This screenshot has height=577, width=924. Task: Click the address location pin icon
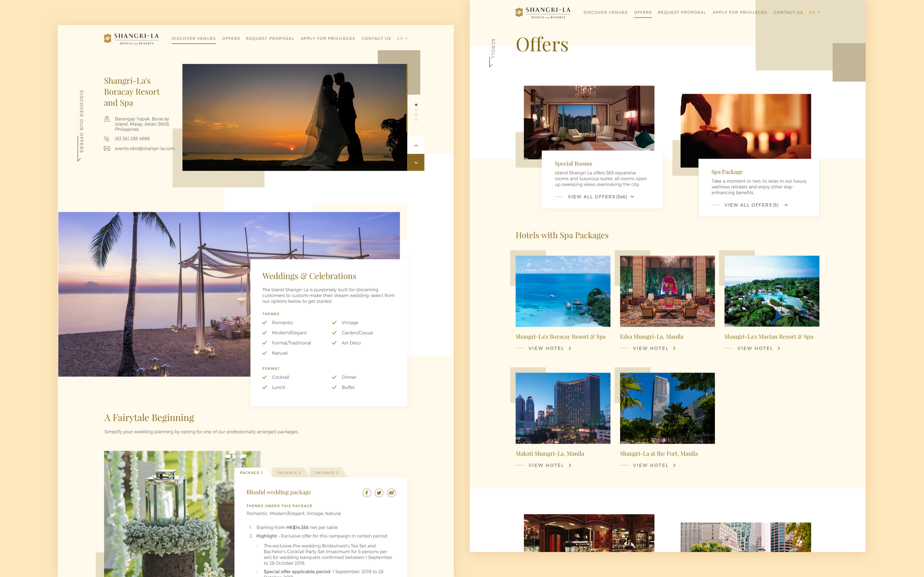tap(107, 119)
